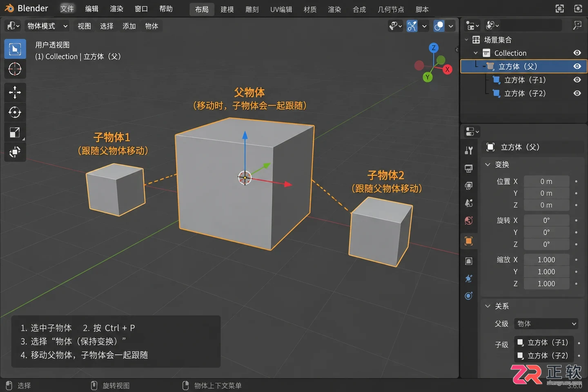Open the 帮助 menu
This screenshot has width=588, height=392.
click(166, 9)
